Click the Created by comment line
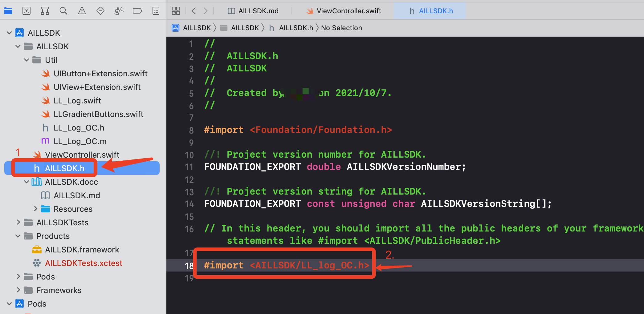The height and width of the screenshot is (314, 644). tap(298, 93)
